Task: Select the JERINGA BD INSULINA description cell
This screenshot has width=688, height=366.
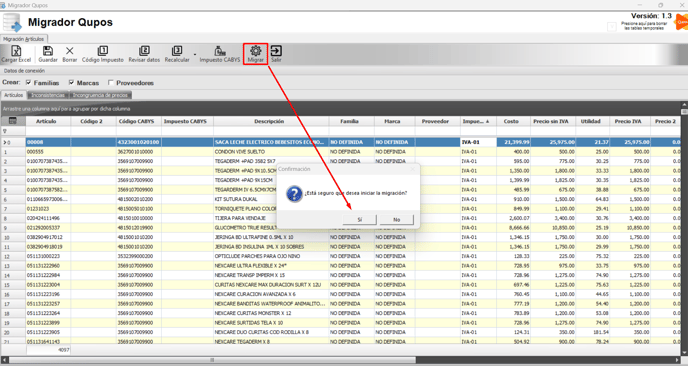Action: [x=271, y=247]
